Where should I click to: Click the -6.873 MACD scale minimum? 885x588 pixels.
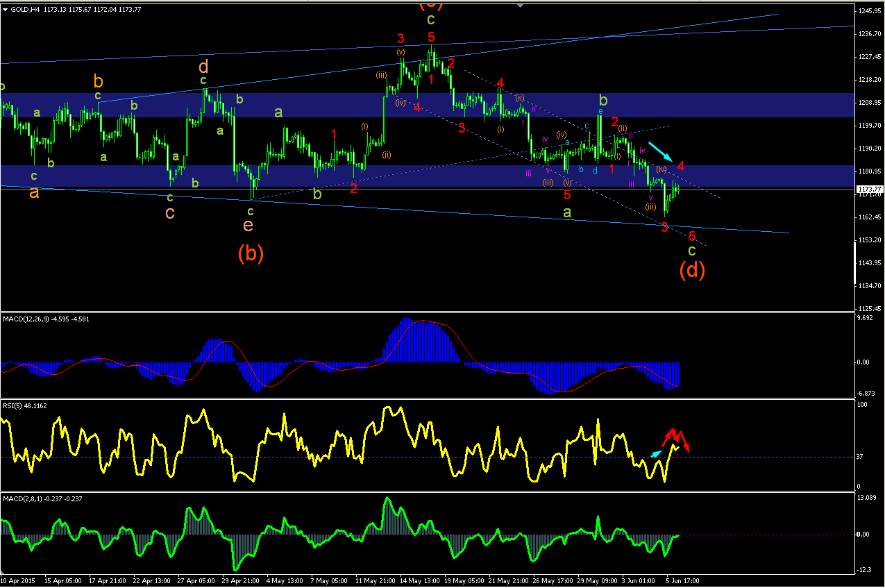pyautogui.click(x=867, y=393)
